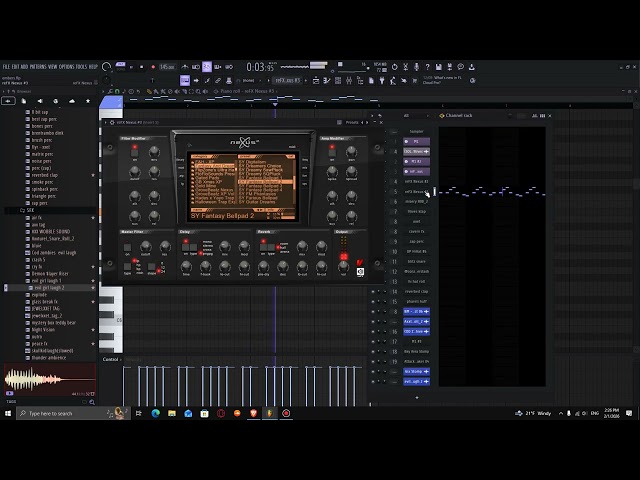Click the browser cloud icon
640x480 pixels.
(72, 101)
